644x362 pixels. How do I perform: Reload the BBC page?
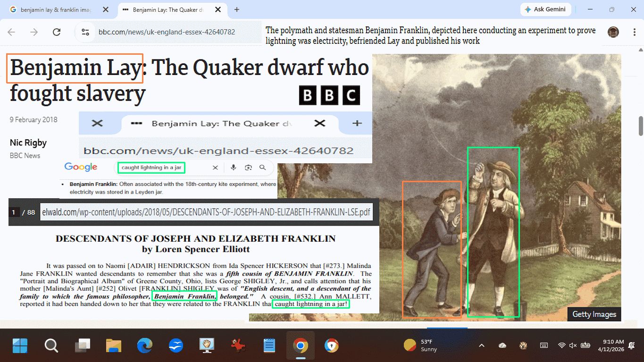coord(57,32)
